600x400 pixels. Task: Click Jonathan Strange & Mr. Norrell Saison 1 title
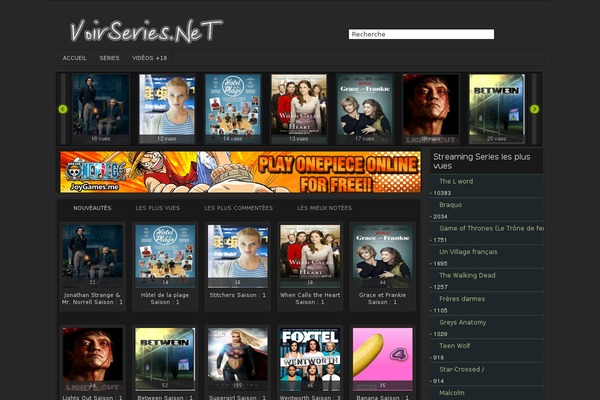click(93, 299)
